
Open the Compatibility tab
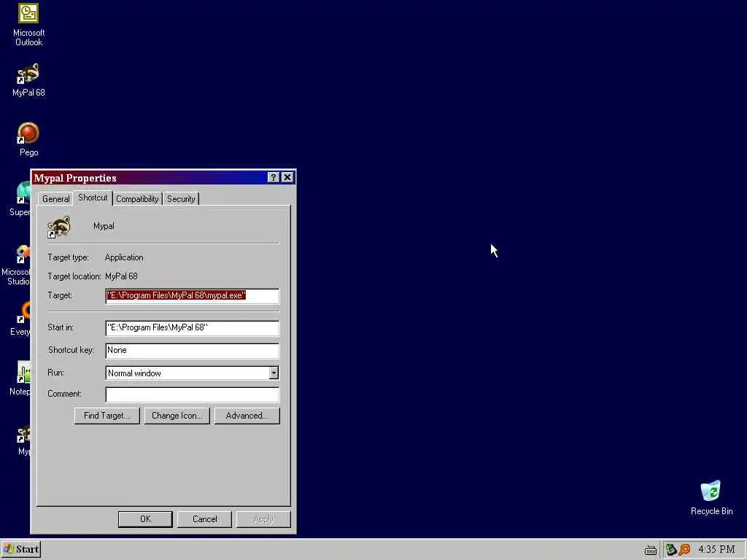[137, 199]
